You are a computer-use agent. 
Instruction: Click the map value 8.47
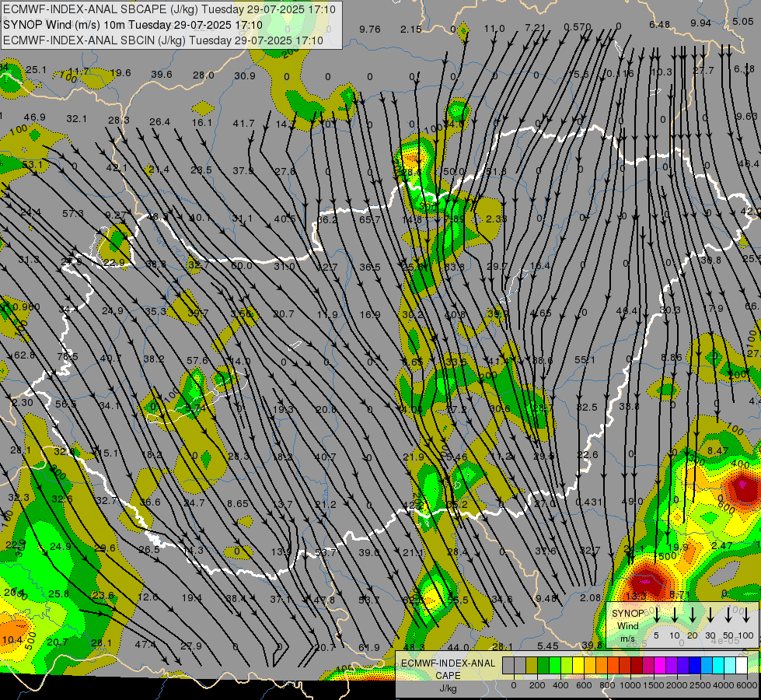(717, 451)
